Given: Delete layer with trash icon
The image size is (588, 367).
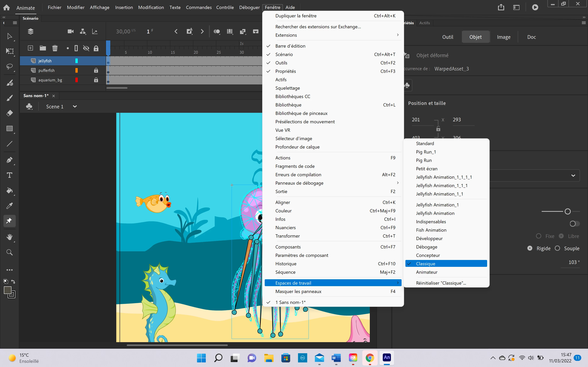Looking at the screenshot, I should [55, 48].
